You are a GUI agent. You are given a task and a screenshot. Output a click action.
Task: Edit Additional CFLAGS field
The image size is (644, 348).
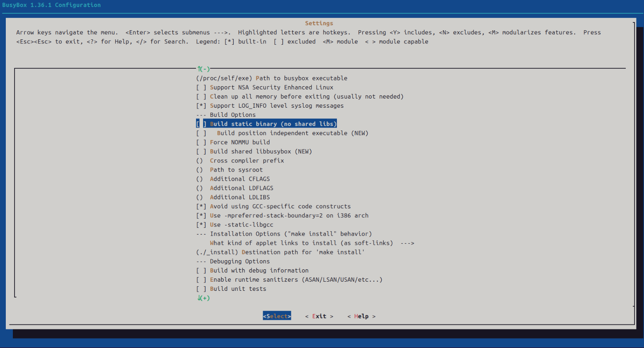pyautogui.click(x=233, y=179)
